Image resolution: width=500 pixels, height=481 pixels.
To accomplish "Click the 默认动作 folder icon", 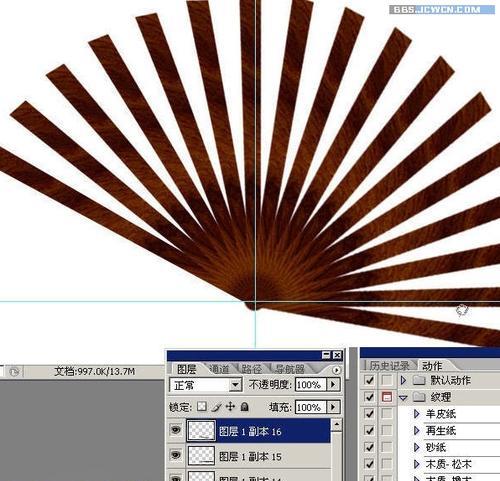I will (419, 380).
